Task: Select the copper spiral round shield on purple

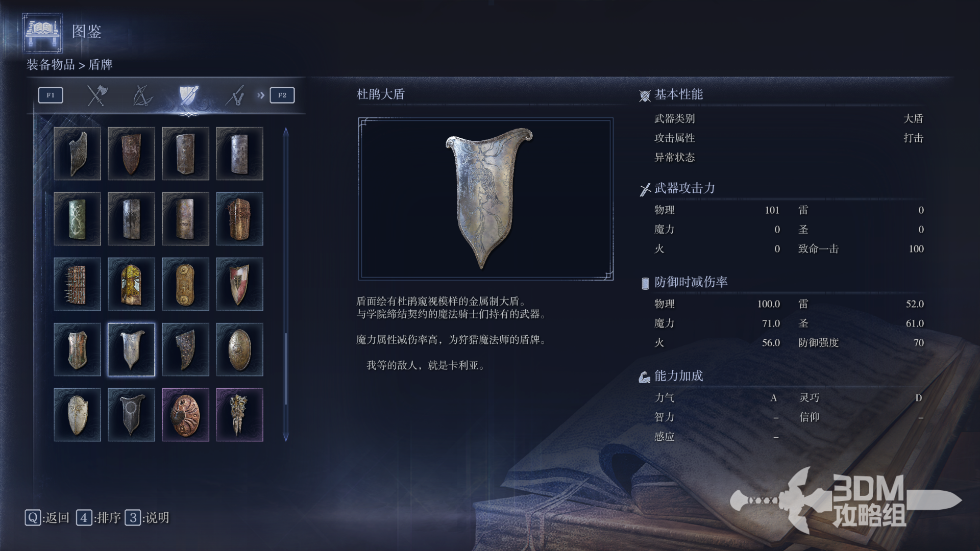Action: click(185, 415)
